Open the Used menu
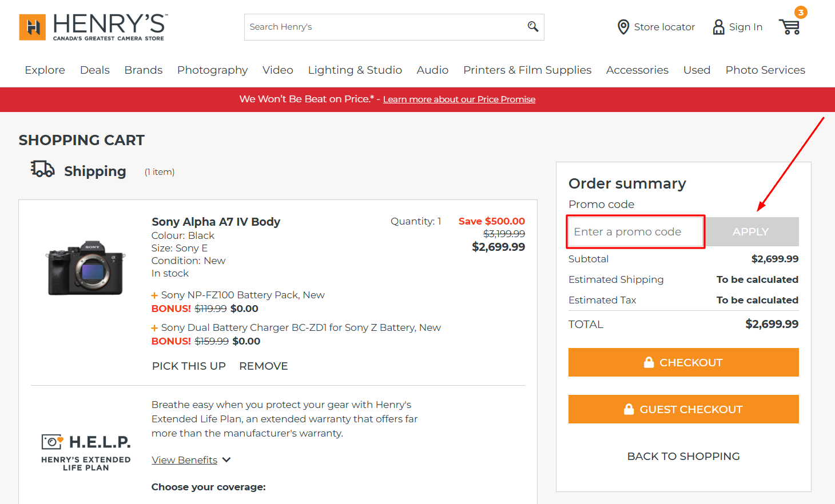Viewport: 835px width, 504px height. (697, 70)
